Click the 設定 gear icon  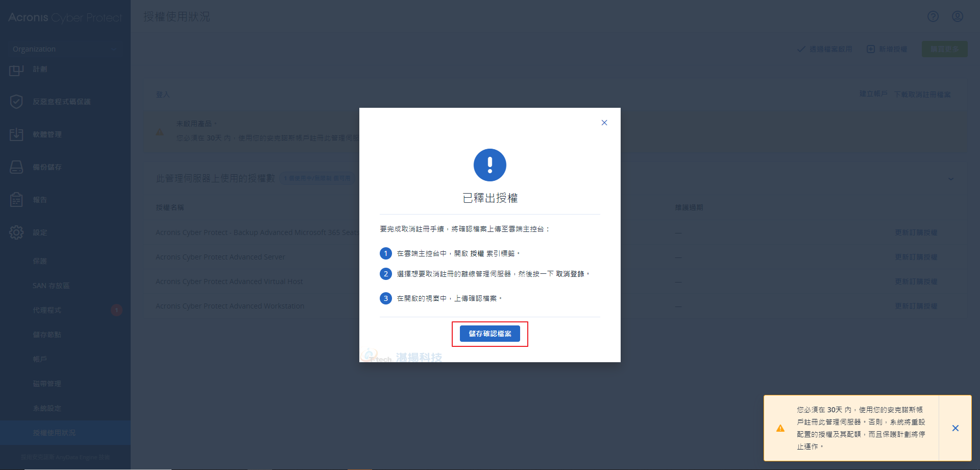16,232
